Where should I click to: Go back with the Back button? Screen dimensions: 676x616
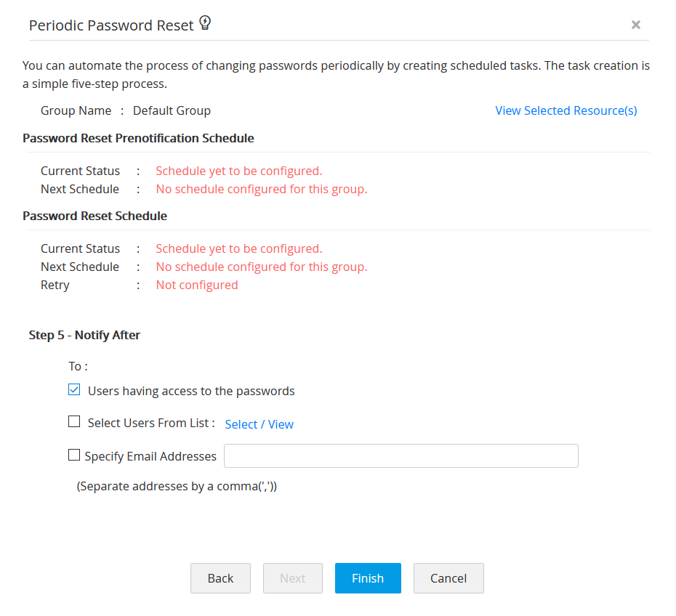point(220,578)
